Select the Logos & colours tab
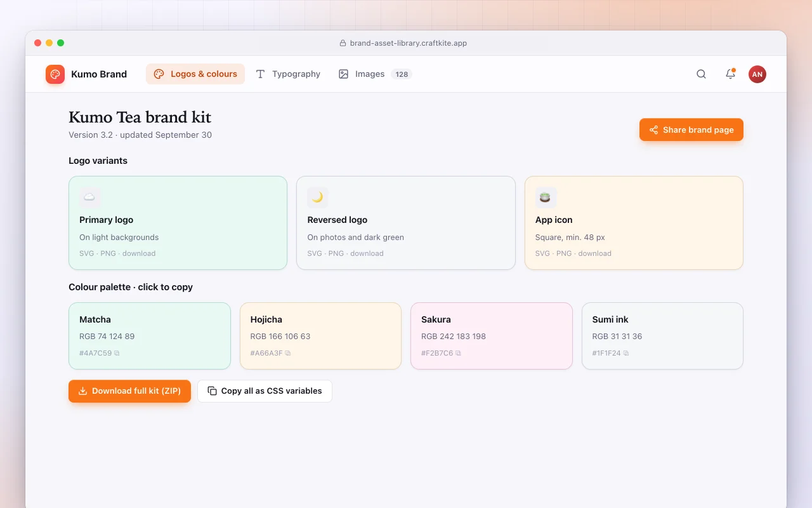Image resolution: width=812 pixels, height=508 pixels. tap(195, 74)
